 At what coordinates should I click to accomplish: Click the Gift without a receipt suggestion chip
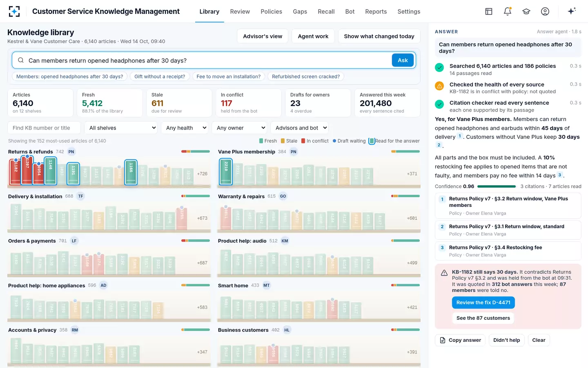coord(160,76)
